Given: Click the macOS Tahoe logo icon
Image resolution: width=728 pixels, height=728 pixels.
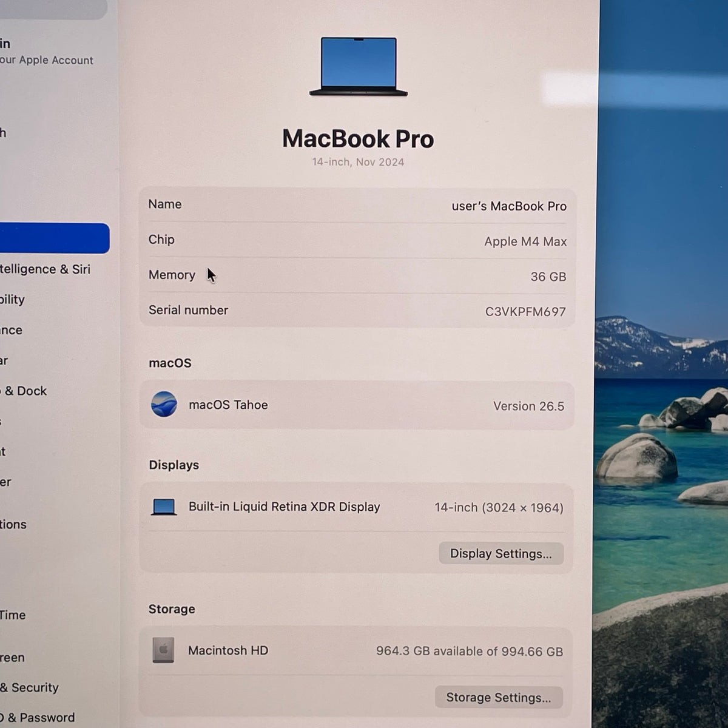Looking at the screenshot, I should tap(164, 405).
